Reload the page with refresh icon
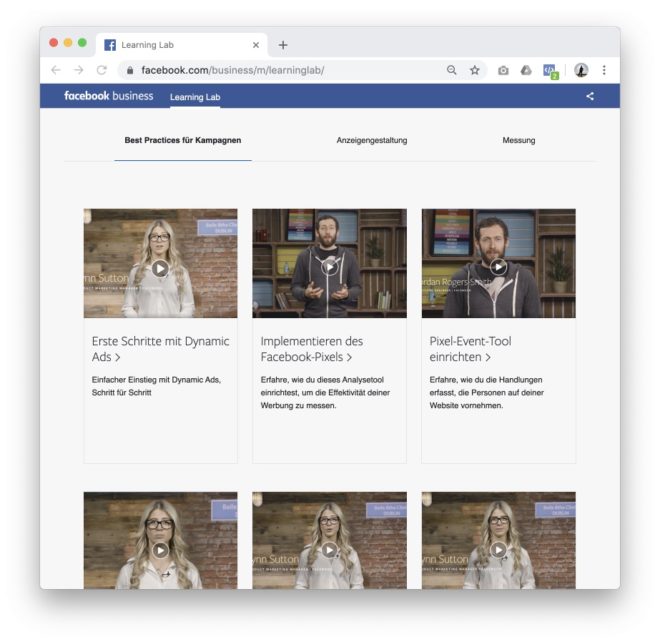The width and height of the screenshot is (660, 642). pyautogui.click(x=101, y=70)
